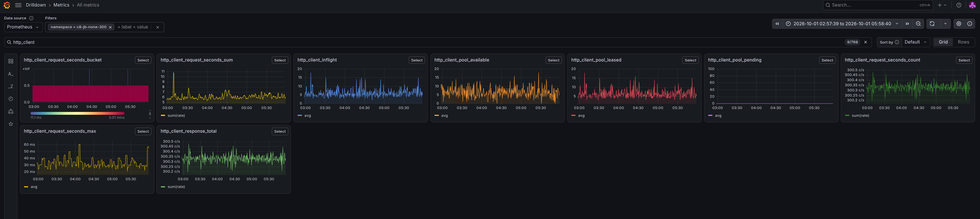The height and width of the screenshot is (219, 980).
Task: Open the Prometheus data source dropdown
Action: (23, 27)
